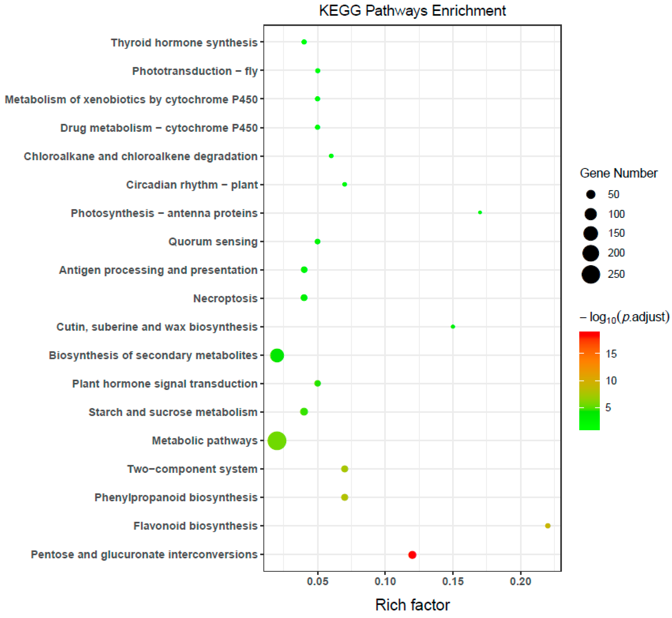Click the Circadian rhythm plant data point
672x618 pixels.
pyautogui.click(x=345, y=184)
